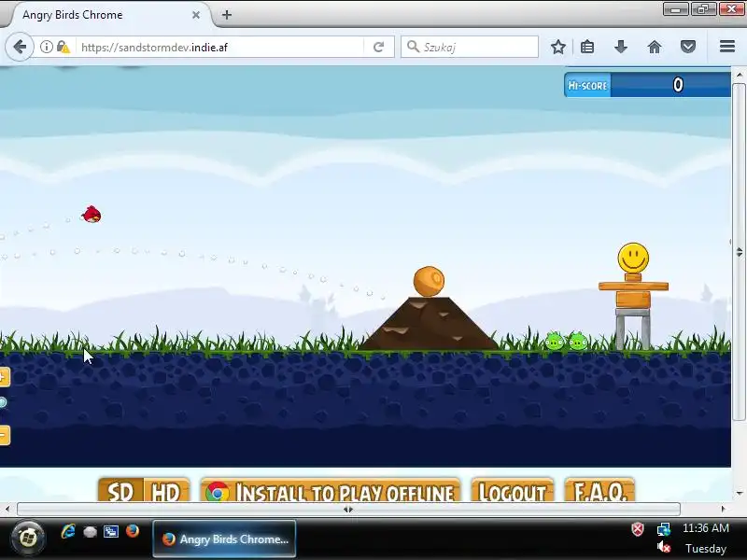Launch Firefox from quick launch

(x=133, y=531)
